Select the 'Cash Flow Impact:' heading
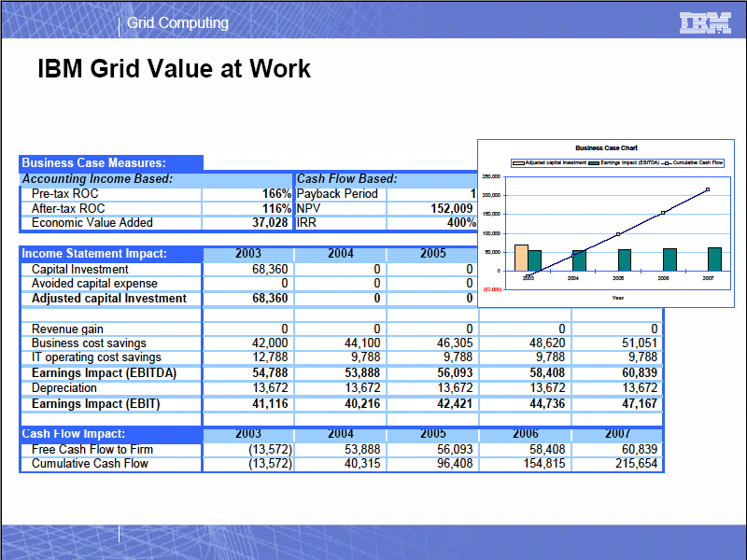 click(74, 434)
